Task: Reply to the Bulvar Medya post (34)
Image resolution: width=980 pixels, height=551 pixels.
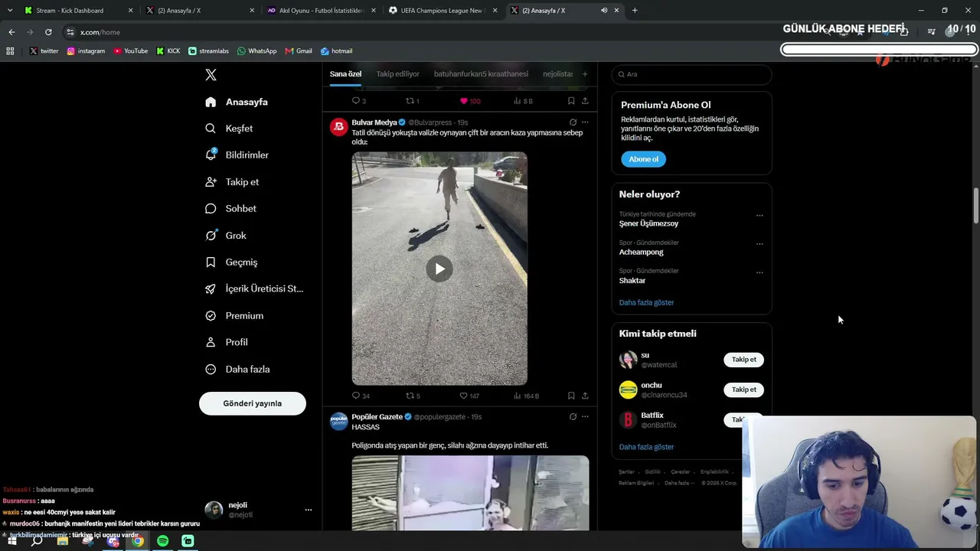Action: coord(355,396)
